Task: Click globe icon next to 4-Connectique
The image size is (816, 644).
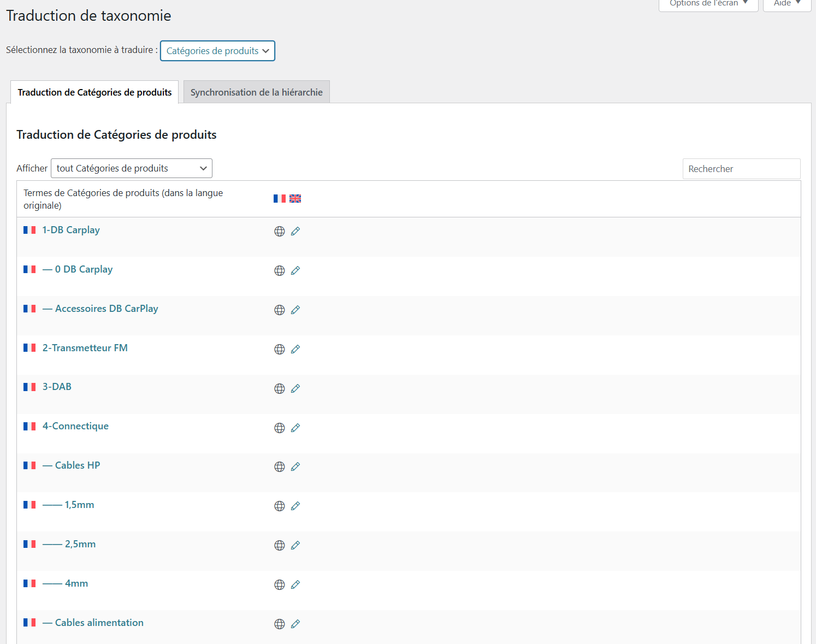Action: (x=280, y=428)
